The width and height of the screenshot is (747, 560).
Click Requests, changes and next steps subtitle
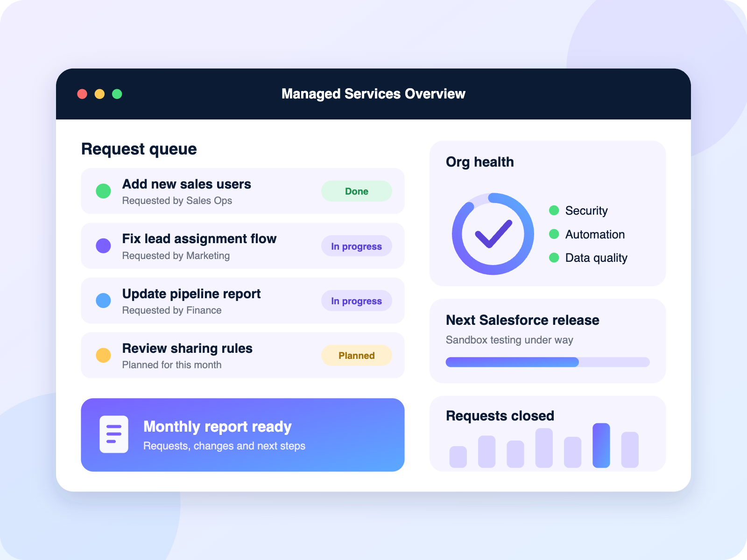[x=224, y=446]
